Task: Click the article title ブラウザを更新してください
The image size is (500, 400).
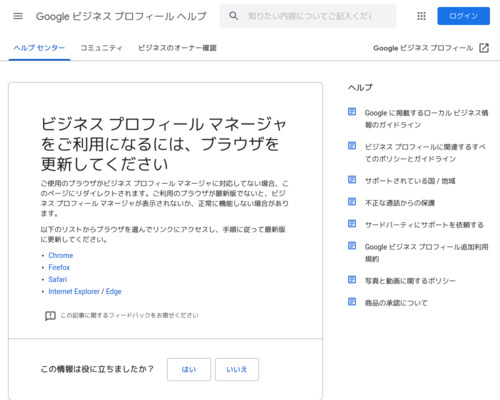Action: click(163, 144)
